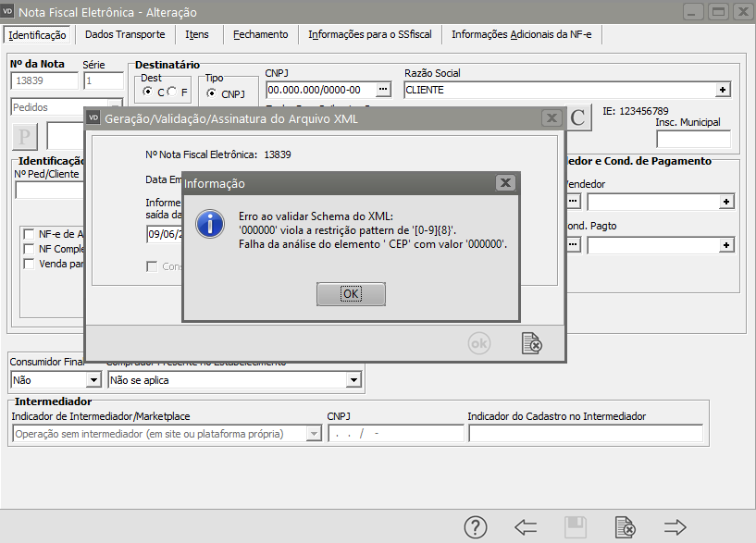Advance with the right arrow icon

pos(675,527)
